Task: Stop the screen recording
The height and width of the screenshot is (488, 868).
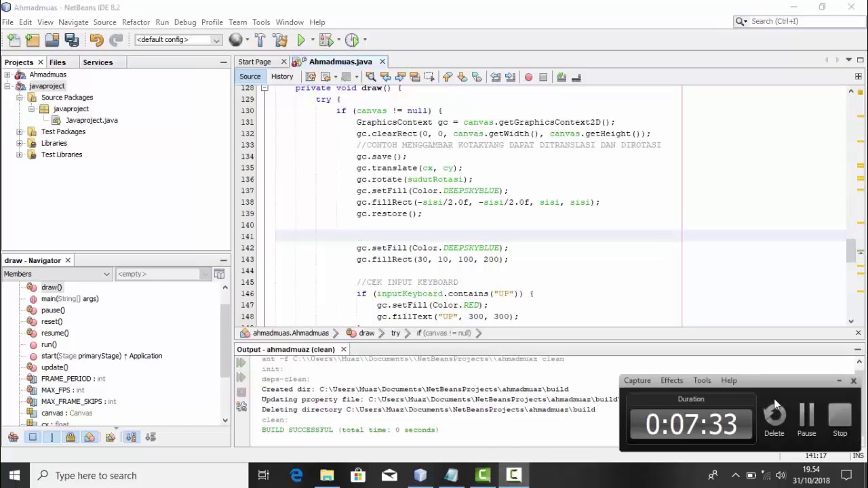Action: (x=840, y=420)
